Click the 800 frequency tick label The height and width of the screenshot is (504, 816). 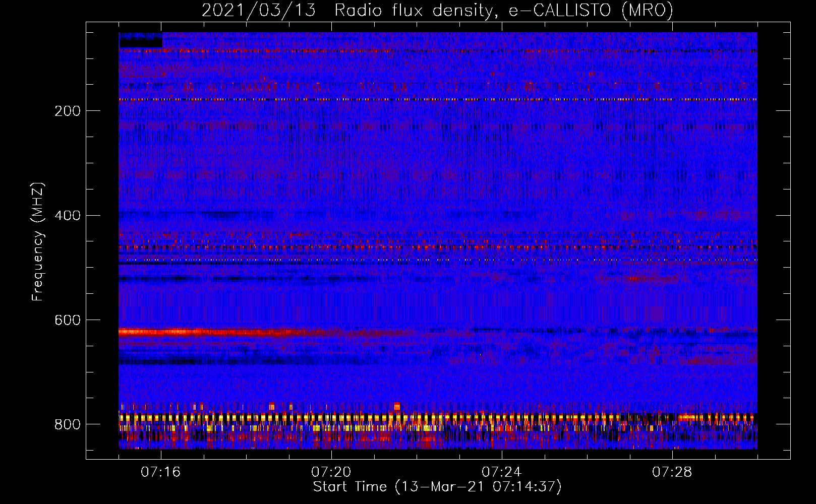pos(68,425)
